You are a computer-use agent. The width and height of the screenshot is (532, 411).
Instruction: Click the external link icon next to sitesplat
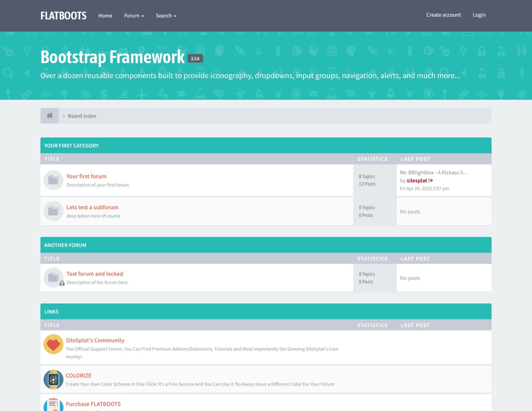[431, 180]
